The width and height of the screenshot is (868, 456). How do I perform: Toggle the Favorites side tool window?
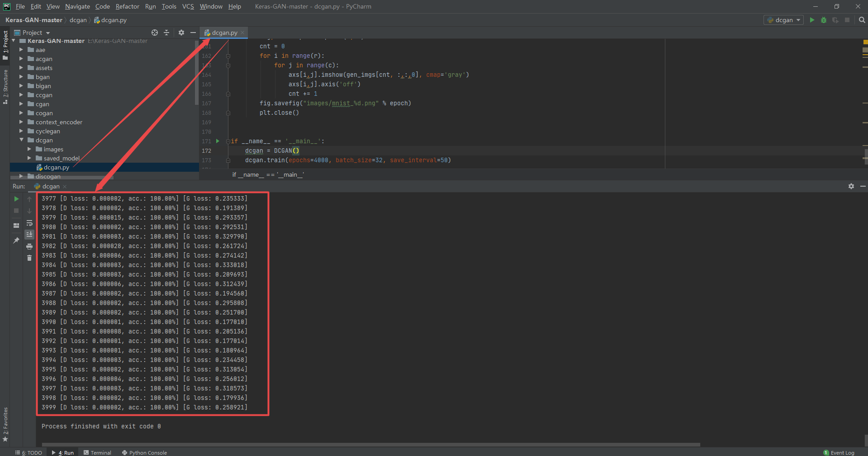(x=5, y=424)
